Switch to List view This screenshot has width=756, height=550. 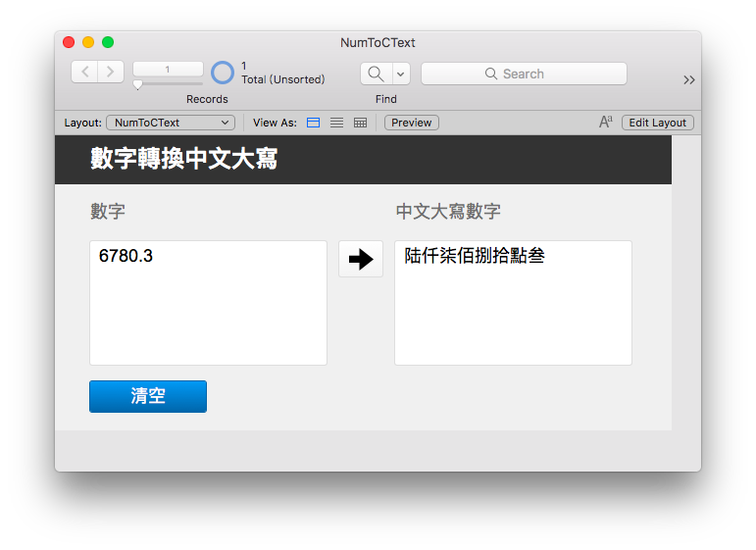pyautogui.click(x=337, y=123)
